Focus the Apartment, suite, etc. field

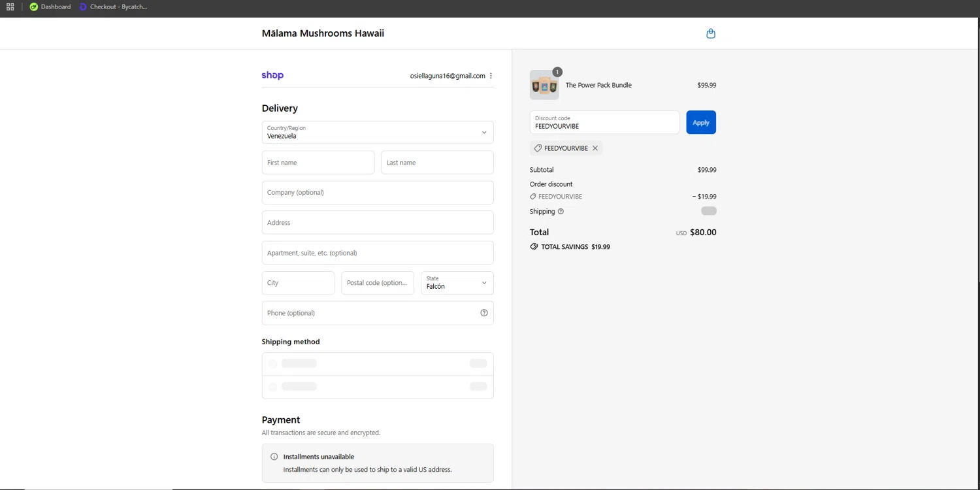pos(378,253)
